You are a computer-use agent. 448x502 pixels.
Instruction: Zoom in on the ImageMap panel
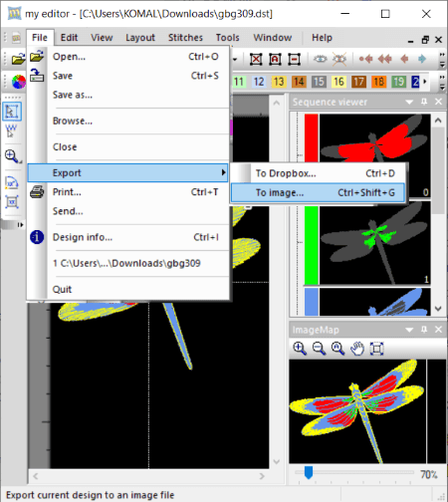pos(300,349)
